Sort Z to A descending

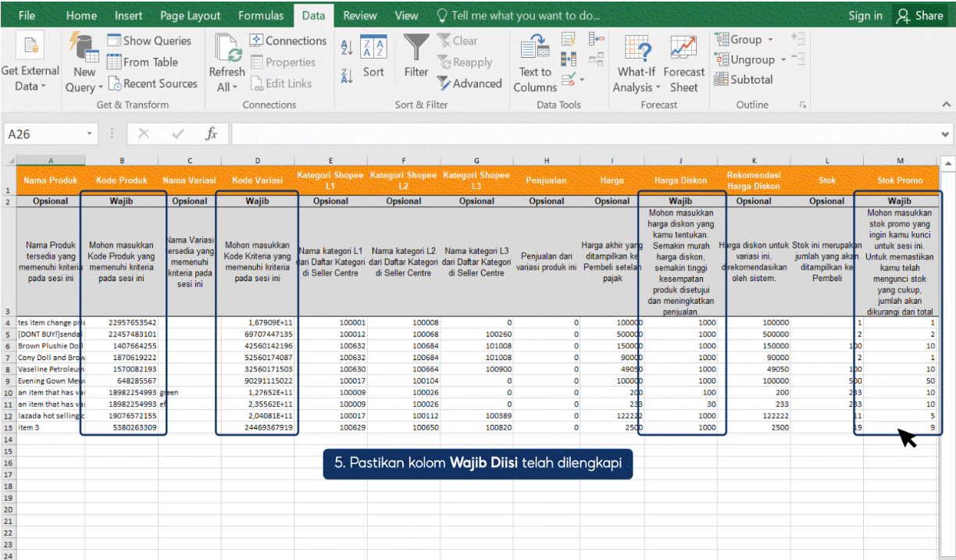tap(347, 75)
